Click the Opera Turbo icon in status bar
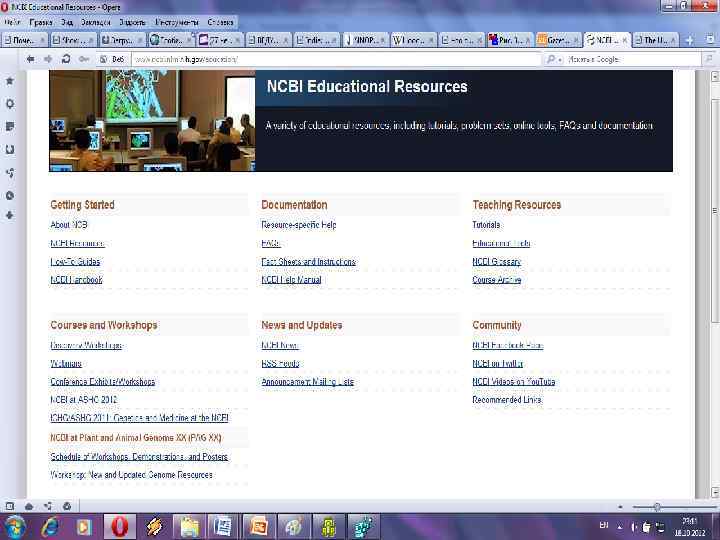This screenshot has height=540, width=720. (67, 506)
